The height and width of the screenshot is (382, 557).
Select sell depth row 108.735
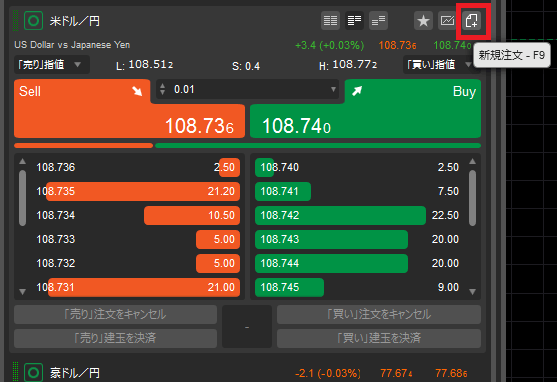point(138,191)
